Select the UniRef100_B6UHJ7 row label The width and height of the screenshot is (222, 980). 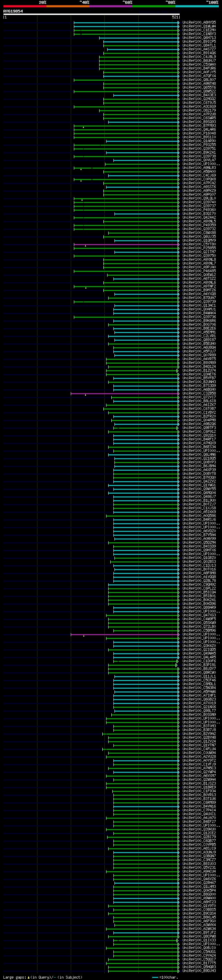pyautogui.click(x=199, y=60)
